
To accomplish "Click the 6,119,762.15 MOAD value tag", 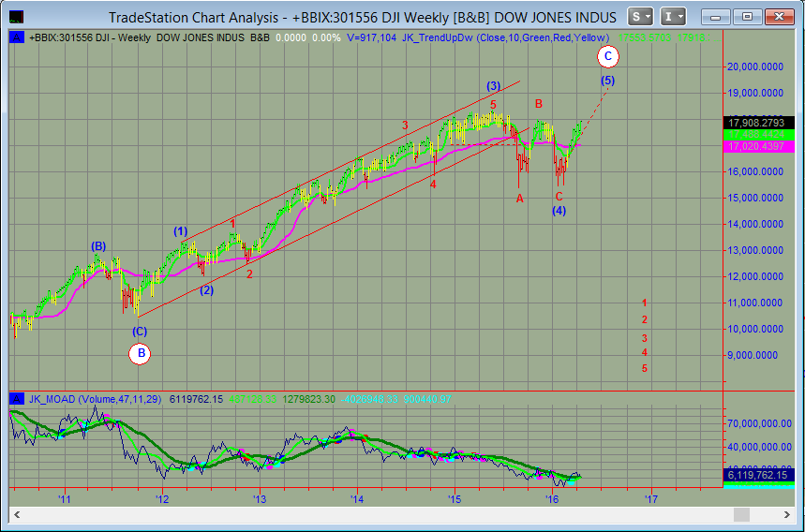I will [758, 475].
